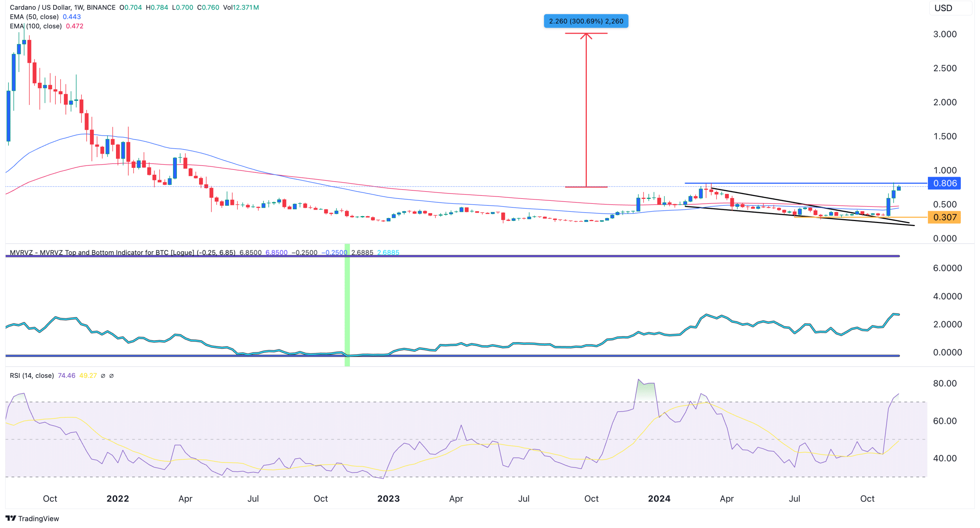Click the EMA 50 value 0.443
Image resolution: width=980 pixels, height=528 pixels.
click(72, 17)
